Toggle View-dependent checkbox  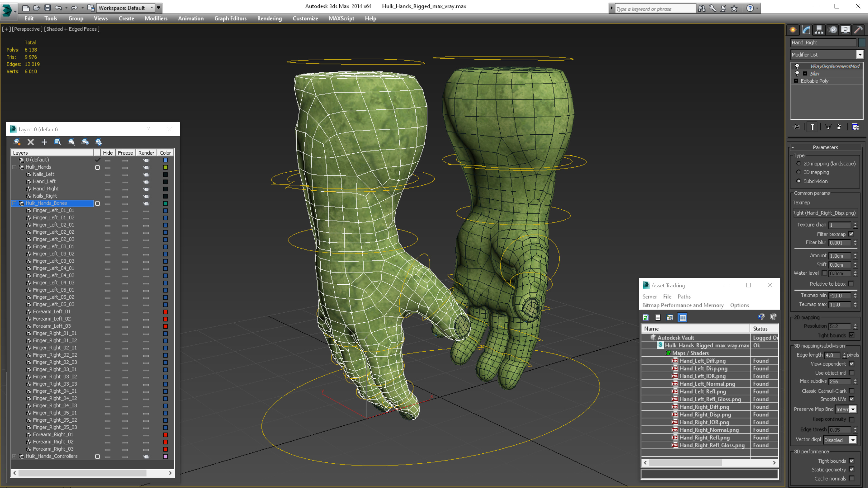pos(851,363)
